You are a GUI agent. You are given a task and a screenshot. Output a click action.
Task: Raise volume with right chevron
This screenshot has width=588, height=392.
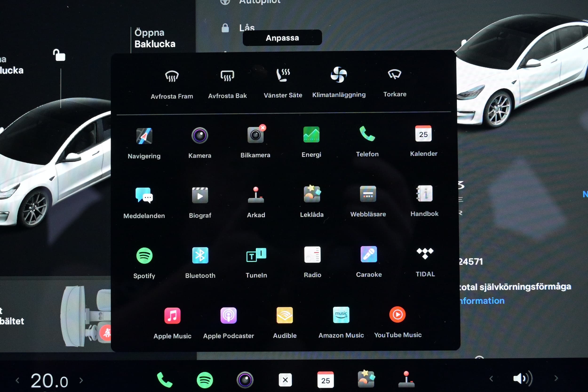tap(556, 378)
